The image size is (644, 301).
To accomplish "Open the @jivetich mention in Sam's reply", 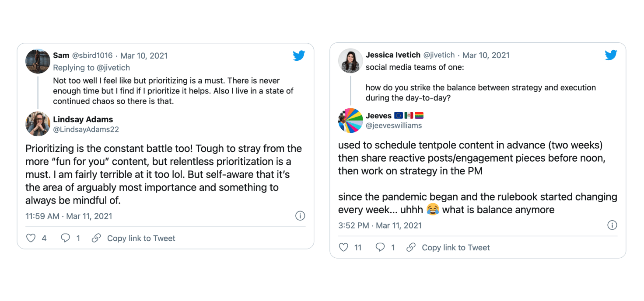I will coord(114,68).
